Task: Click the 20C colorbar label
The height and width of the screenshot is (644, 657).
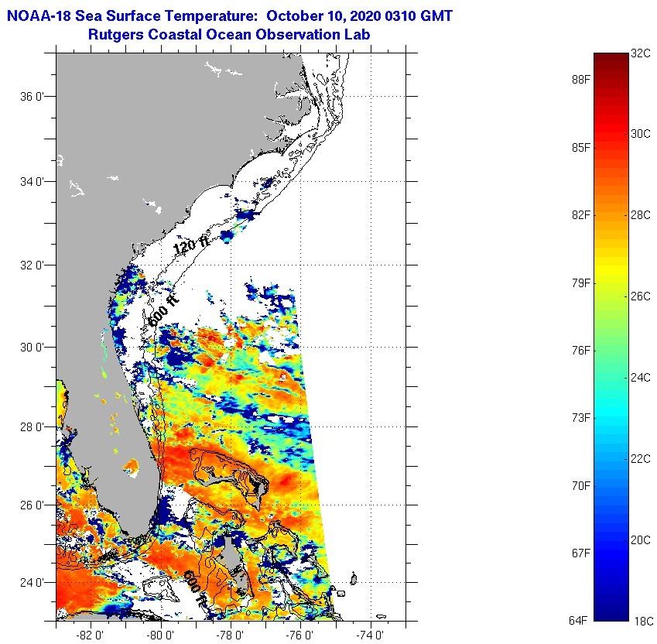Action: coord(641,540)
